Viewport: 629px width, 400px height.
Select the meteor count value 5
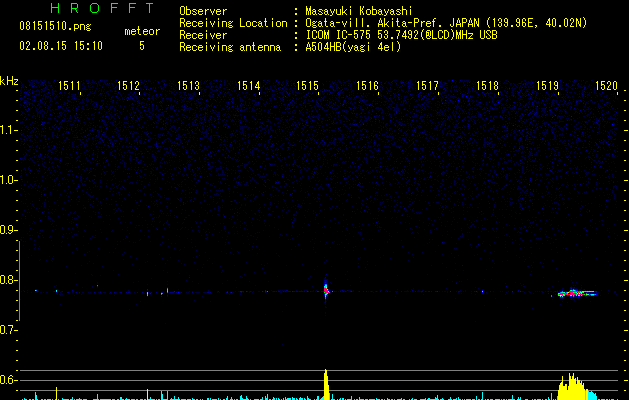[x=142, y=46]
